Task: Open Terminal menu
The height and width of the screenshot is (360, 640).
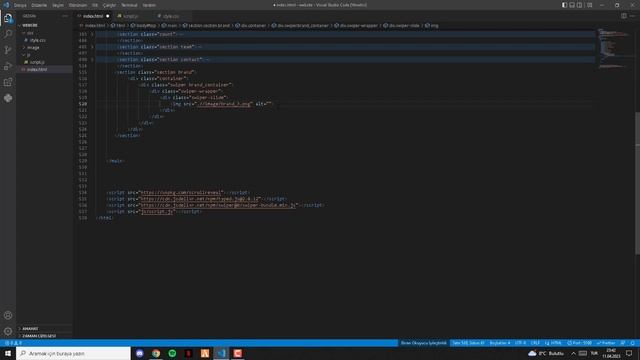Action: pos(129,5)
